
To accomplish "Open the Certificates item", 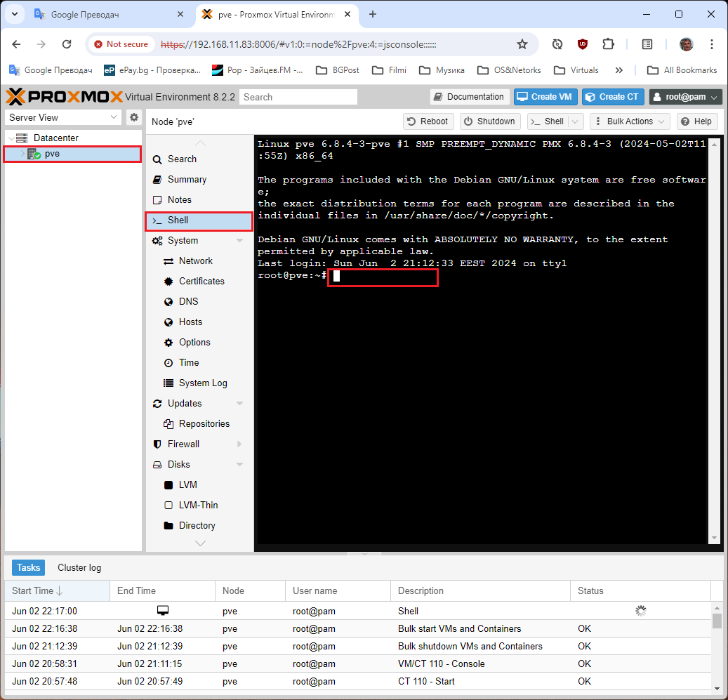I will 199,282.
